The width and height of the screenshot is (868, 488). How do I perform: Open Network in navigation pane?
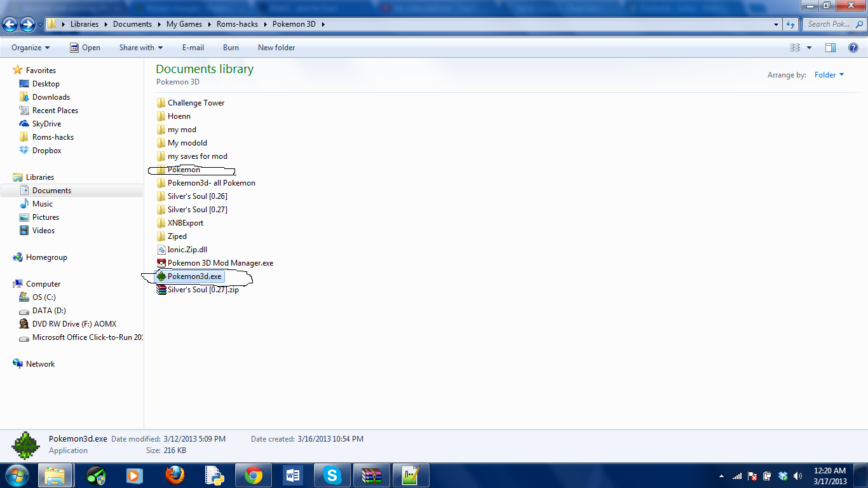click(x=34, y=364)
